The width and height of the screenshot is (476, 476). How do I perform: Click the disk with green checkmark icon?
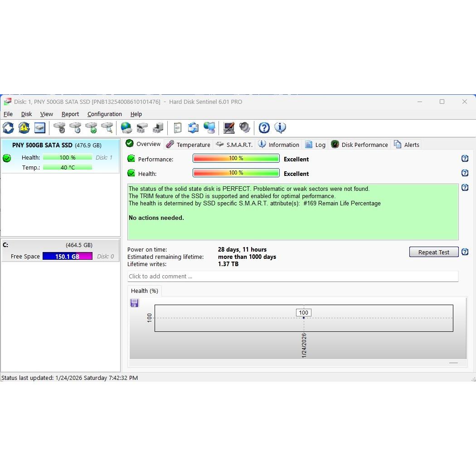pos(91,128)
